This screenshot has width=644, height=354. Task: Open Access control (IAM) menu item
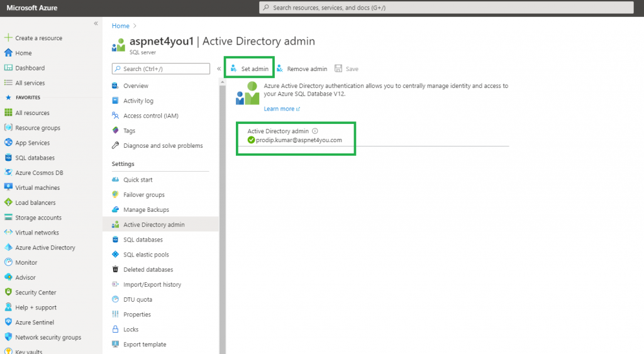coord(151,116)
